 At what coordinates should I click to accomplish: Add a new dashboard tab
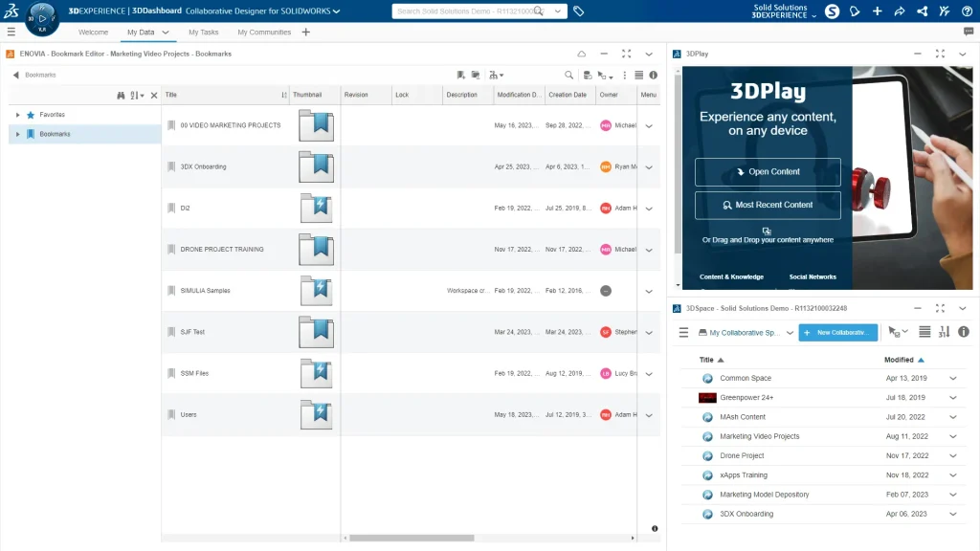(305, 33)
